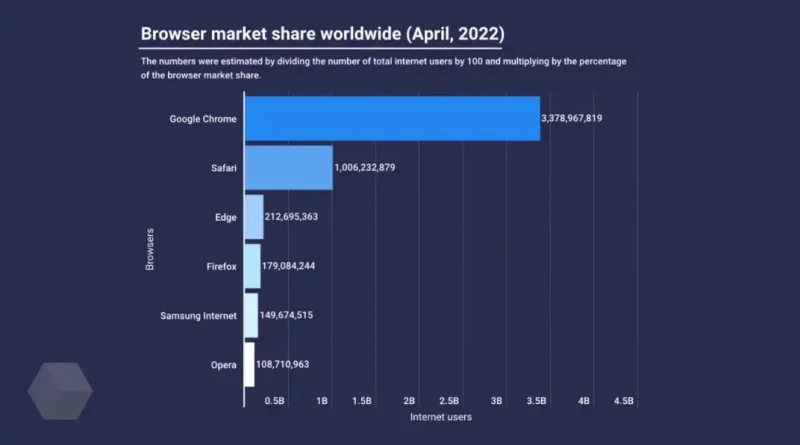Click the '4.5B' axis tick label

pos(623,401)
